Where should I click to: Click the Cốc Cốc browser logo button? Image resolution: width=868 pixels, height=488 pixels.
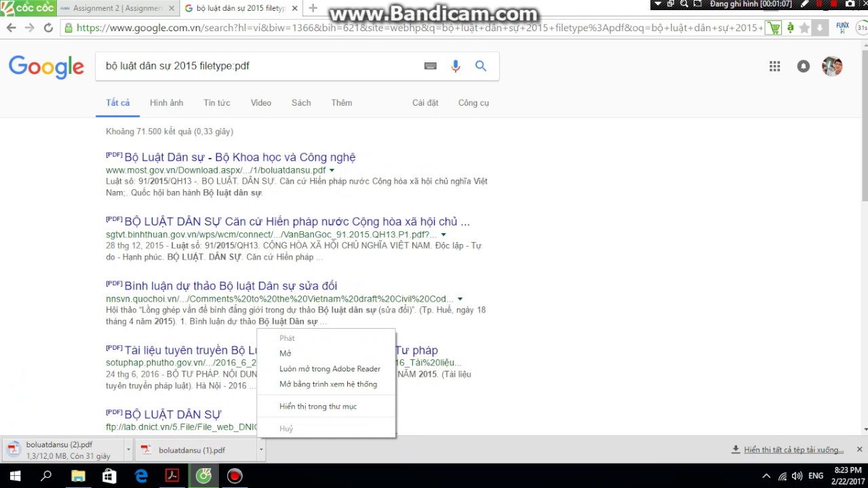tap(28, 8)
